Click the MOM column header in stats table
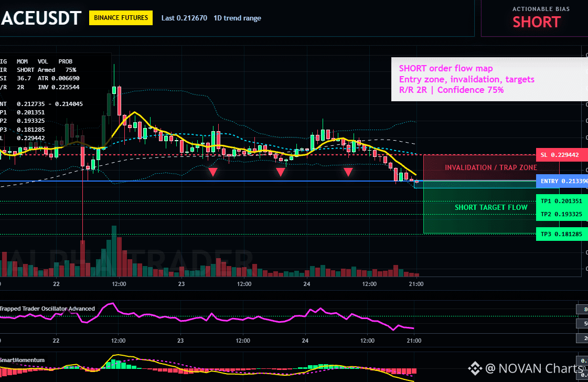 (22, 61)
